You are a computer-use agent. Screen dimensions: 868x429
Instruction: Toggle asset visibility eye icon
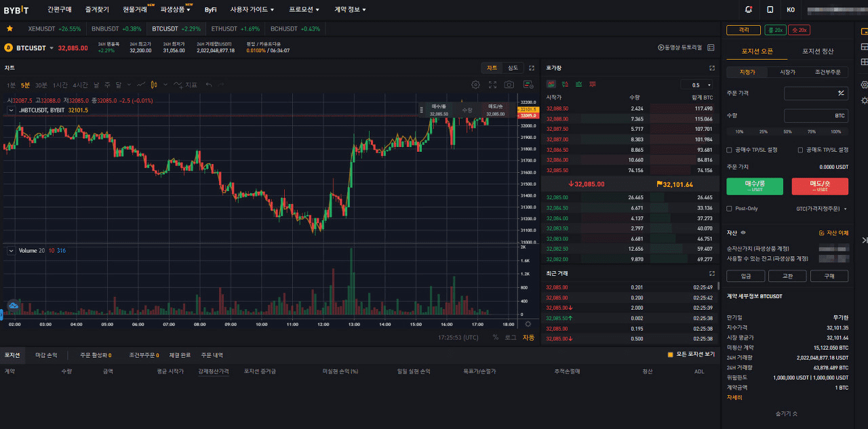point(743,232)
